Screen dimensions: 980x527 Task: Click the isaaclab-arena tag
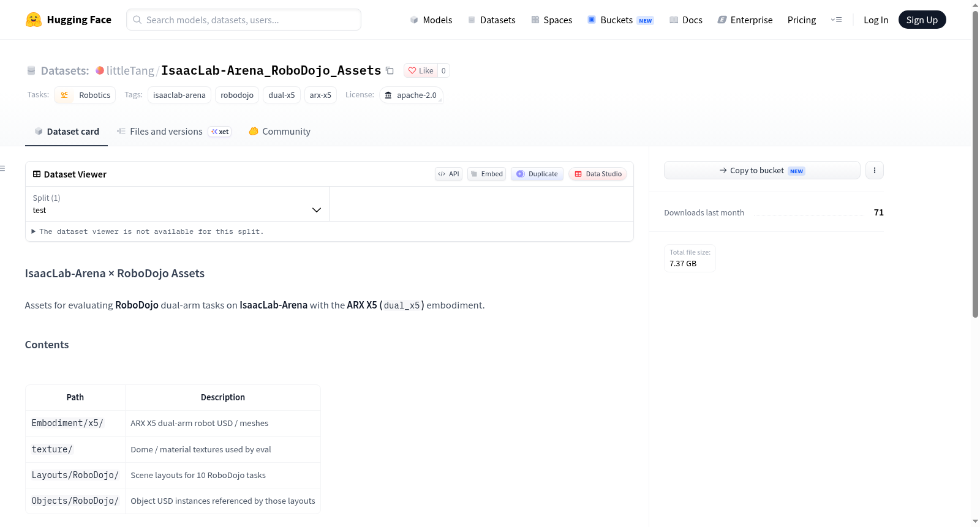pyautogui.click(x=179, y=95)
